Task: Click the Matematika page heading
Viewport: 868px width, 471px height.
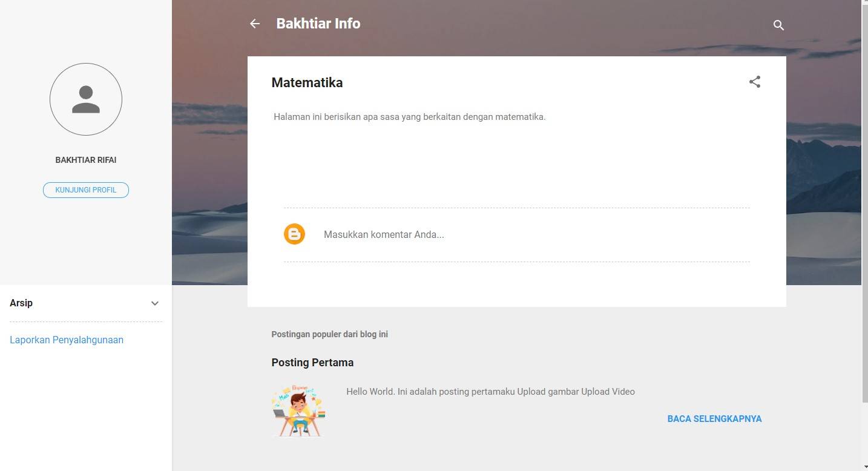Action: pos(307,82)
